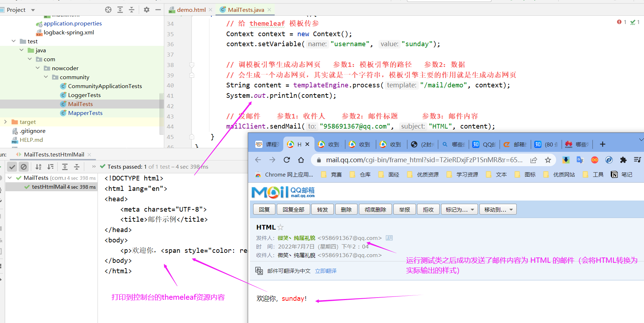Open the 标记为 dropdown
The height and width of the screenshot is (323, 644).
[460, 209]
